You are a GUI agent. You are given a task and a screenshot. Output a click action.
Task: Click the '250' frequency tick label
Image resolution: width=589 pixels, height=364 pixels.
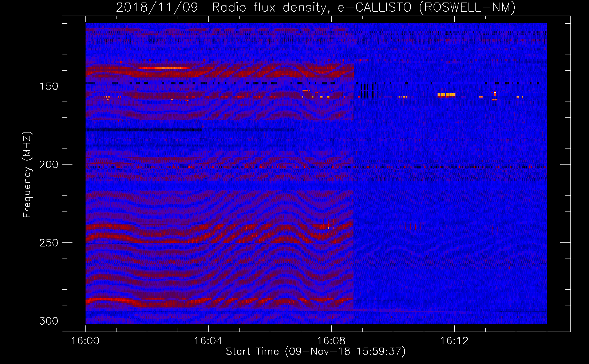tap(48, 243)
